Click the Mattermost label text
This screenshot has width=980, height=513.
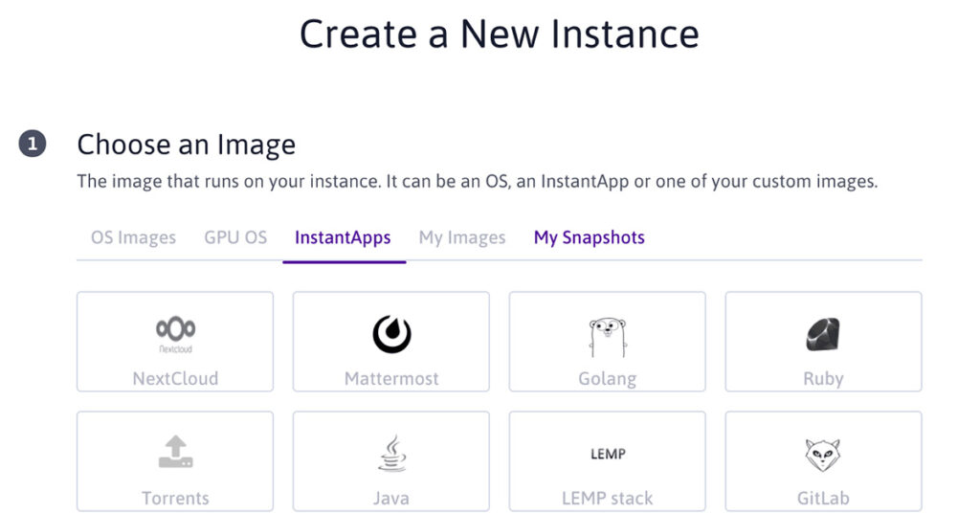click(391, 378)
